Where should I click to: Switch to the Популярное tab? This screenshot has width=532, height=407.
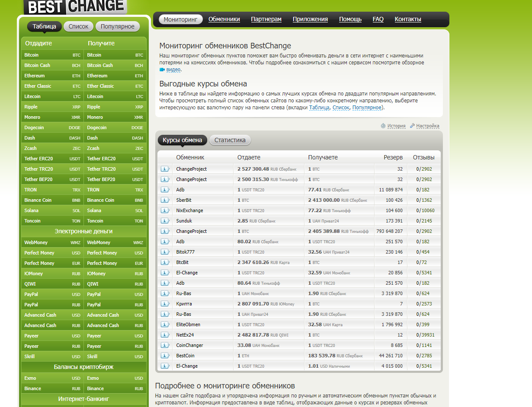click(118, 26)
